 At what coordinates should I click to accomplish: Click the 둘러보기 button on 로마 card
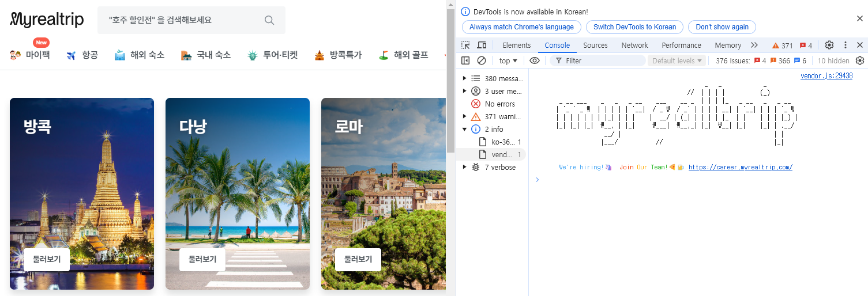coord(358,260)
